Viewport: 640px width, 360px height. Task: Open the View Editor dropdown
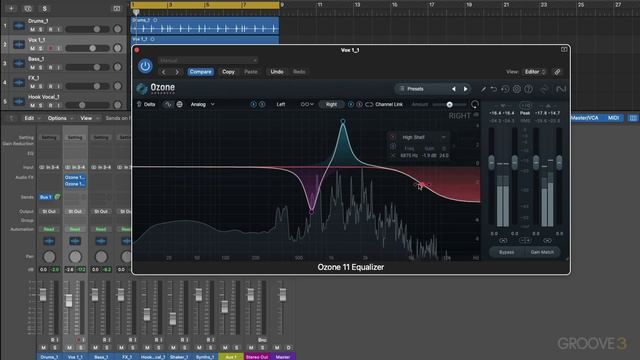point(535,72)
